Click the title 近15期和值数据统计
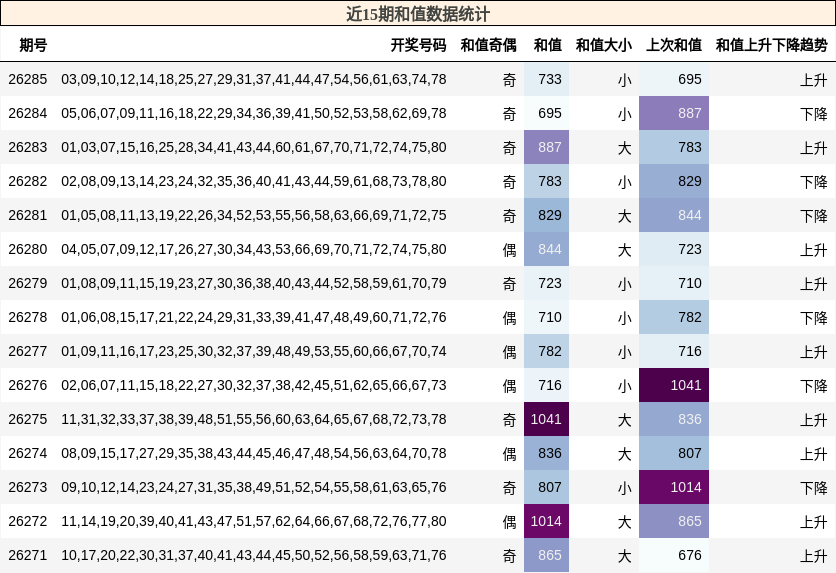 [x=417, y=14]
